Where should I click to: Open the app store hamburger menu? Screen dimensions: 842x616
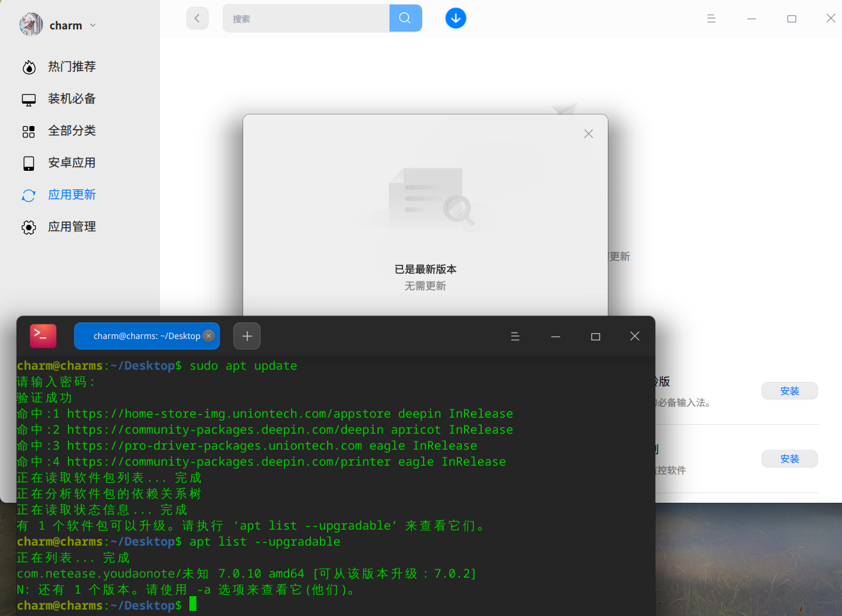click(x=711, y=19)
